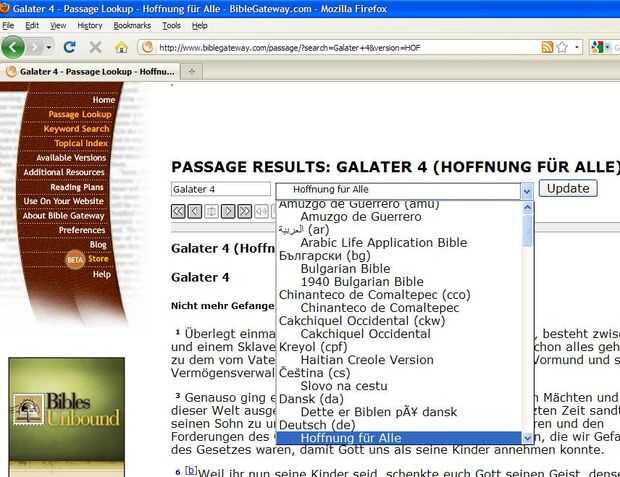
Task: Click the forward navigation arrow
Action: (35, 47)
